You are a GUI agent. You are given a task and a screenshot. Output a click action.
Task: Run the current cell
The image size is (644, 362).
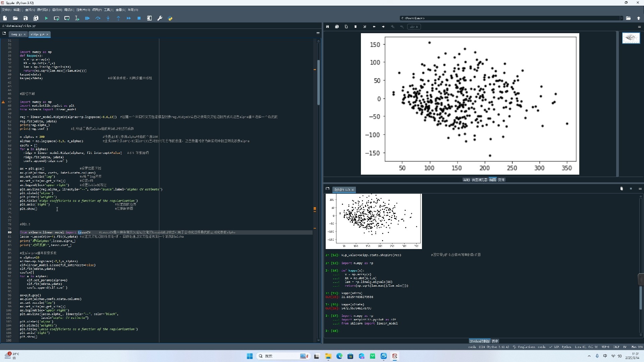(x=56, y=18)
